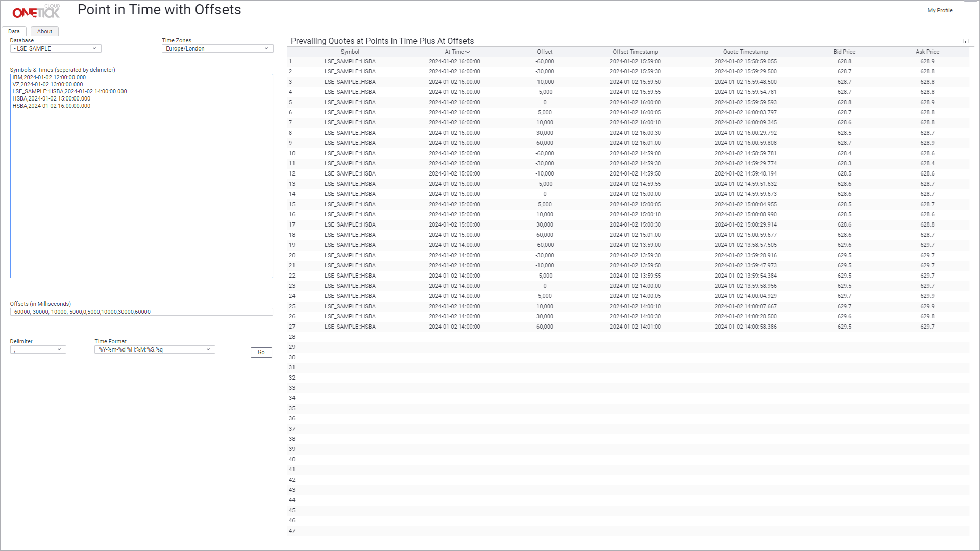Screen dimensions: 980x551
Task: Click the panel maximize icon at top right
Action: pyautogui.click(x=965, y=41)
